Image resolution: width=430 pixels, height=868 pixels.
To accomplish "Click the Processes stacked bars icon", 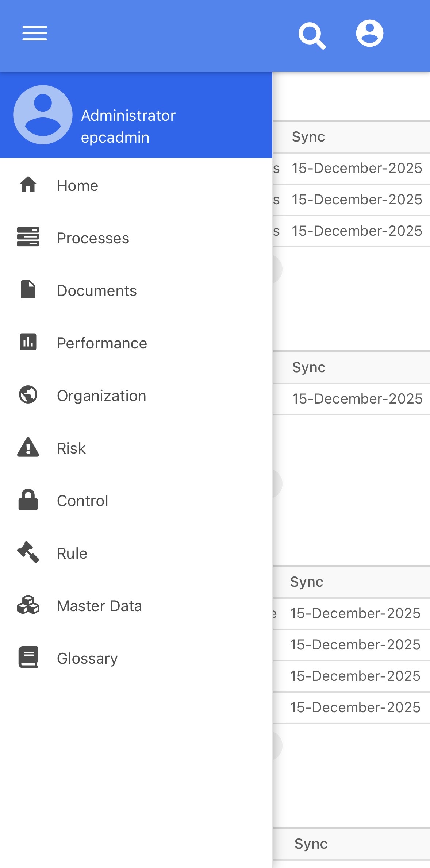I will pyautogui.click(x=28, y=237).
